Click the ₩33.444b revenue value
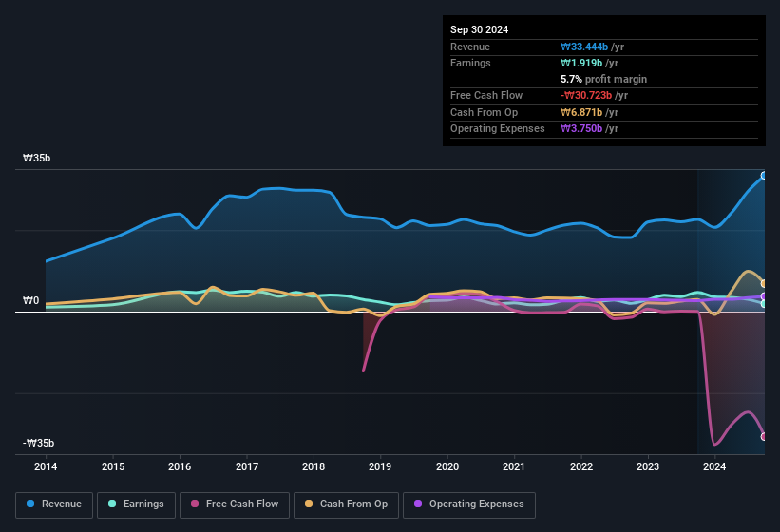Screen dimensions: 780x532 pyautogui.click(x=584, y=47)
